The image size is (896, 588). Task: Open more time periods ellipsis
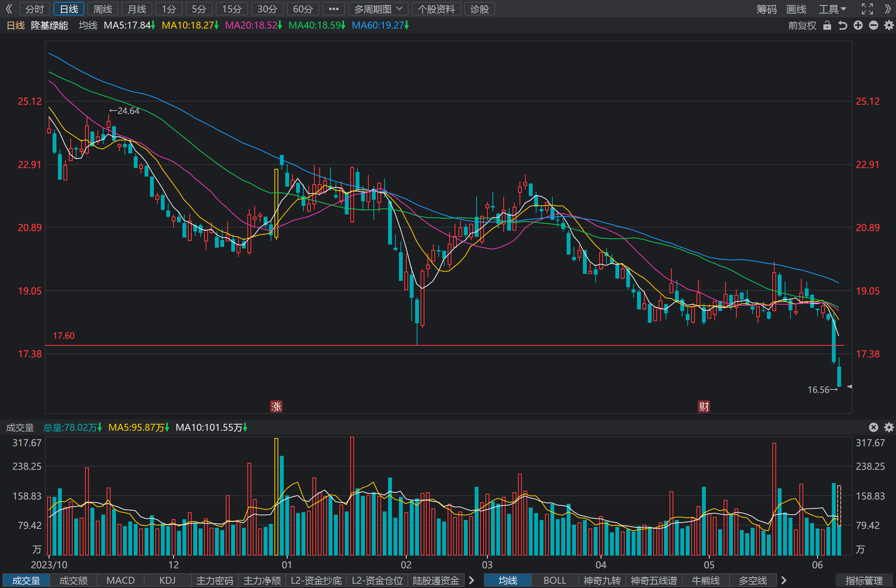point(334,9)
